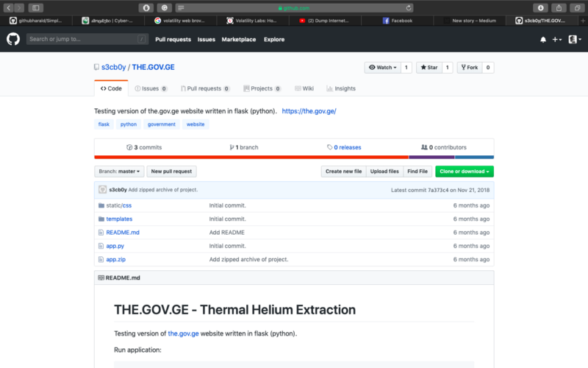
Task: Open the notifications bell icon
Action: [543, 40]
